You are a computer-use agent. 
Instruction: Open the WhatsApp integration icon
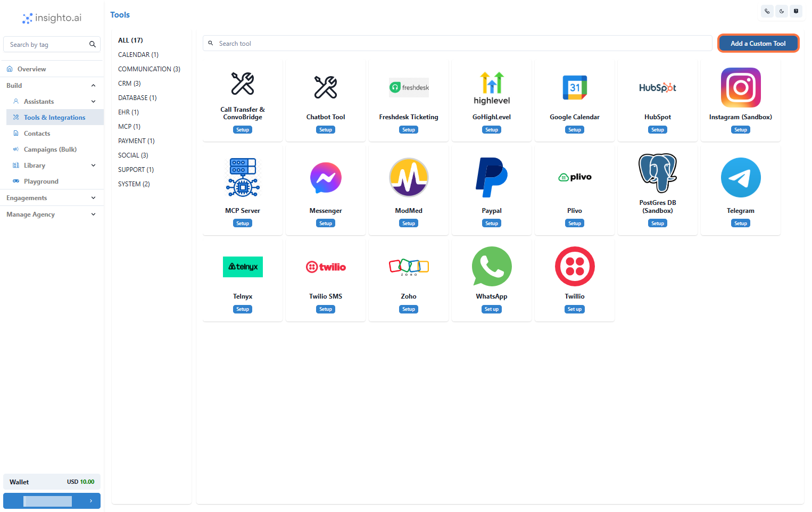coord(491,266)
